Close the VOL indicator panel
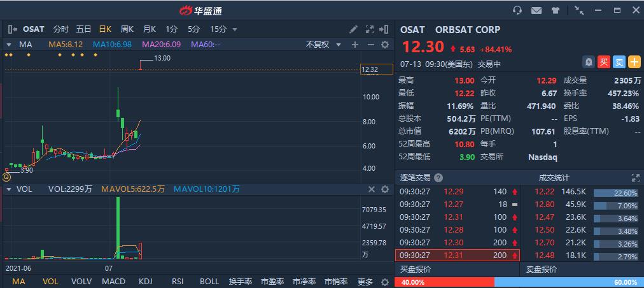This screenshot has width=644, height=288. (371, 189)
